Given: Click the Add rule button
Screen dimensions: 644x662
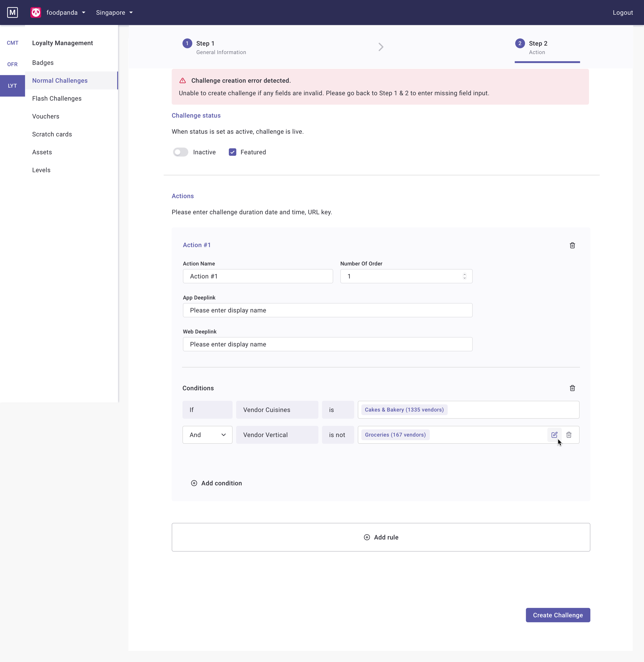Looking at the screenshot, I should pos(381,537).
